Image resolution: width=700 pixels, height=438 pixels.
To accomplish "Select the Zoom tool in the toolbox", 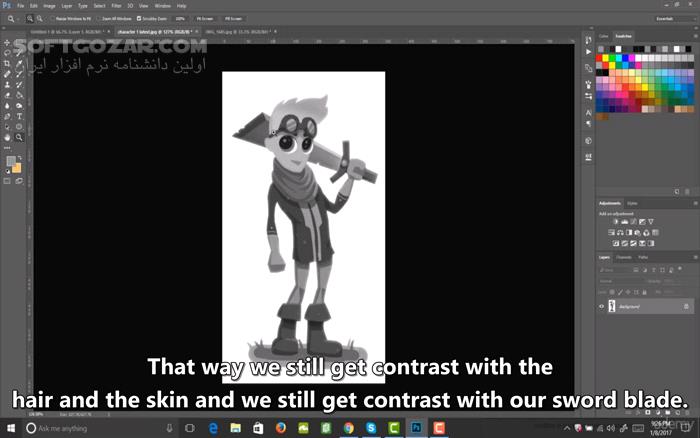I will click(19, 138).
